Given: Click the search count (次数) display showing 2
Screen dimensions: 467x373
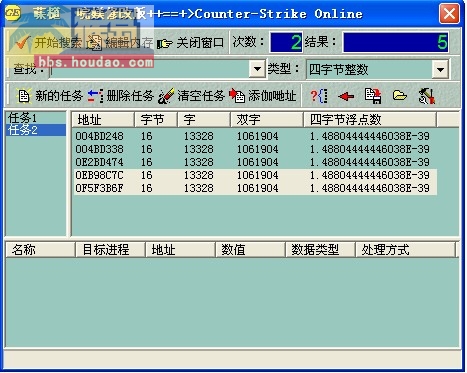Looking at the screenshot, I should [286, 43].
